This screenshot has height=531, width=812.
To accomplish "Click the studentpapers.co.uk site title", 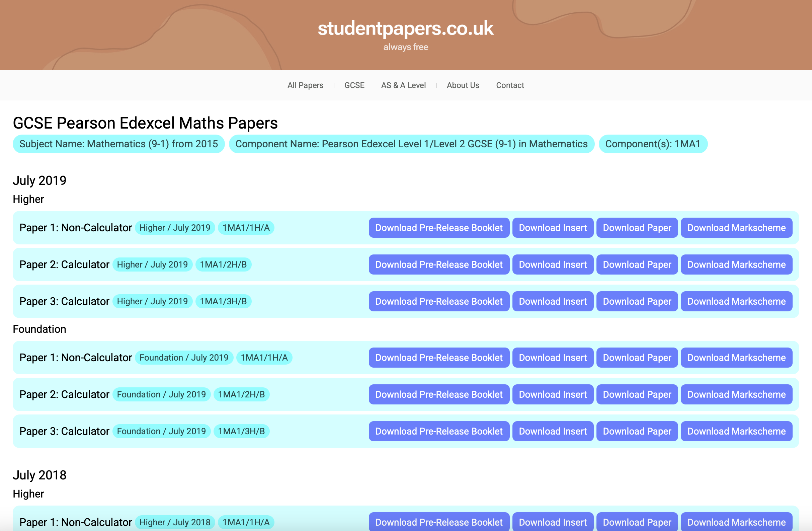I will pyautogui.click(x=405, y=28).
